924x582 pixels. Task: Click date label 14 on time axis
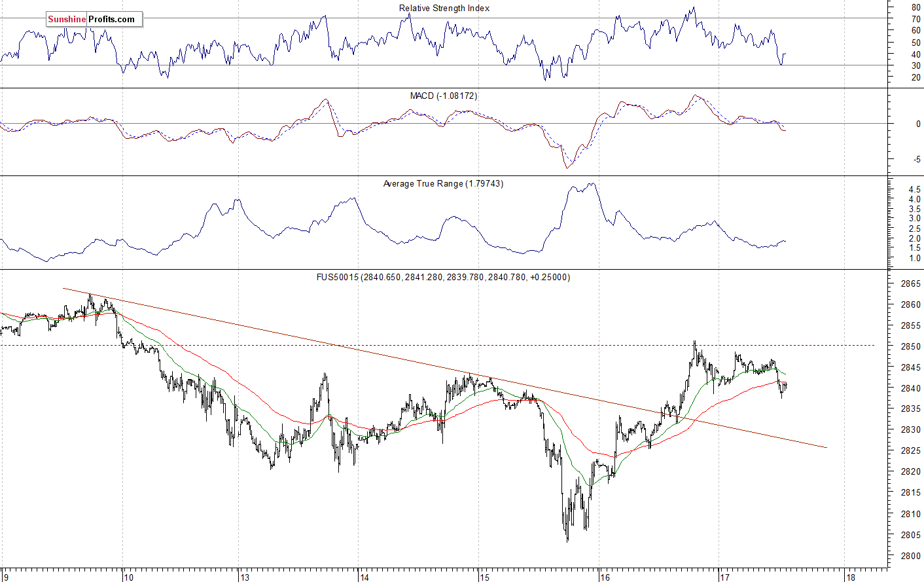(x=364, y=577)
